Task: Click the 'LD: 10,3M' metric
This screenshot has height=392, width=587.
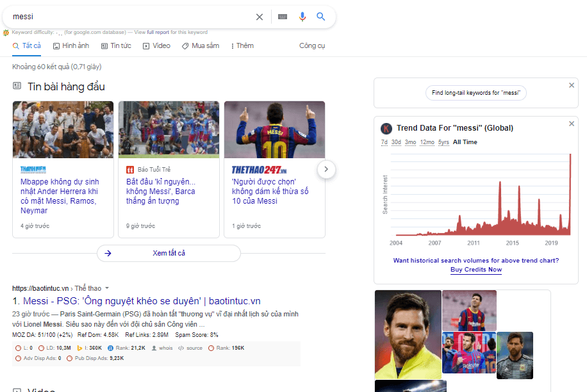Action: 54,348
